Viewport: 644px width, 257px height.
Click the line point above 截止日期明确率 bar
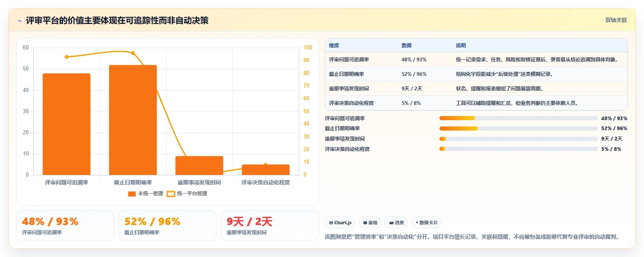[x=133, y=53]
